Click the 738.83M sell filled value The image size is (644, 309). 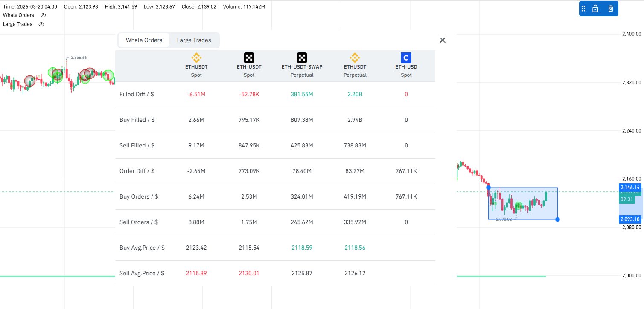tap(355, 145)
